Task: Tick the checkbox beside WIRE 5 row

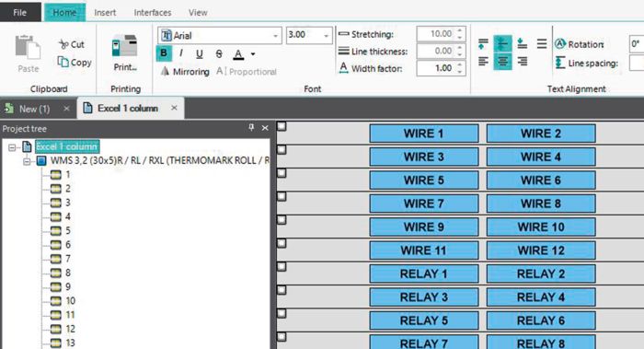Action: pos(282,173)
